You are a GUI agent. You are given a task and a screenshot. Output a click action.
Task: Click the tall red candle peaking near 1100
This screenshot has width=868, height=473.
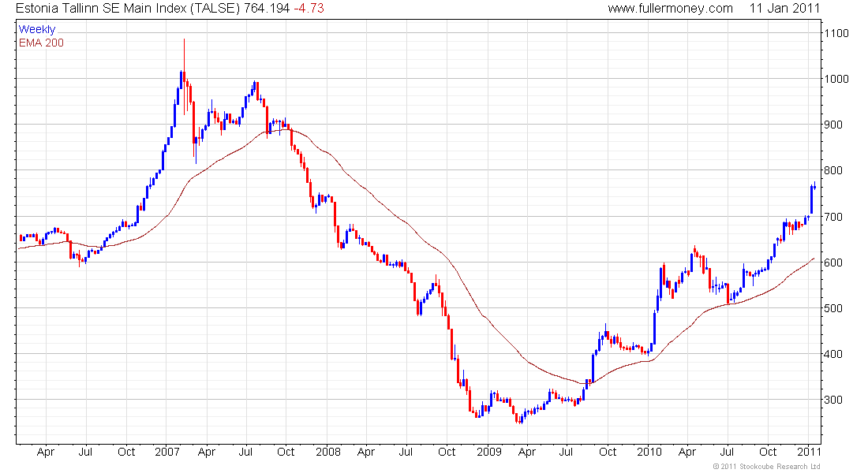185,77
